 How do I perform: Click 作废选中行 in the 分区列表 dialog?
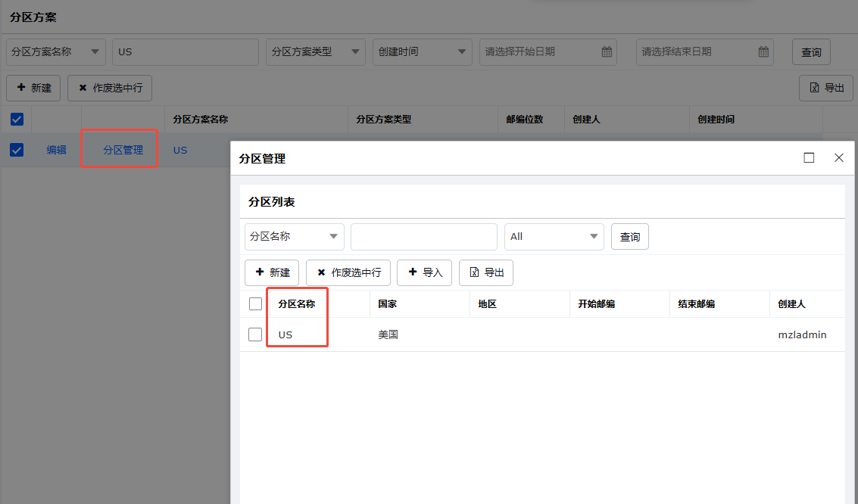click(348, 272)
